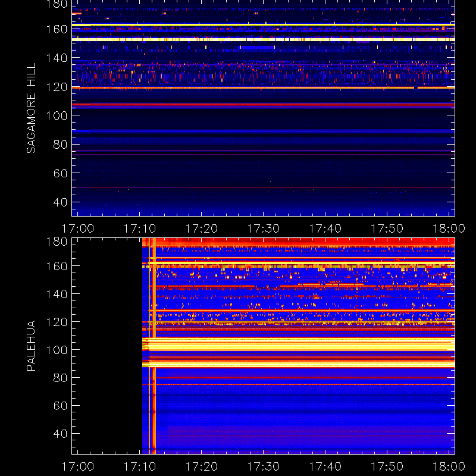476x476 pixels.
Task: Click the 17:00 time label under Sagamore Hill plot
Action: (x=78, y=228)
